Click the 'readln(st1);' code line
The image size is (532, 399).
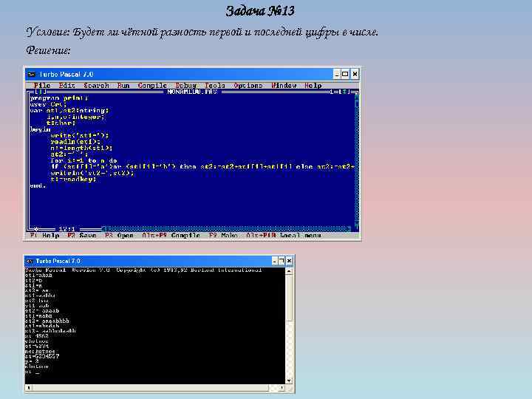[x=75, y=142]
